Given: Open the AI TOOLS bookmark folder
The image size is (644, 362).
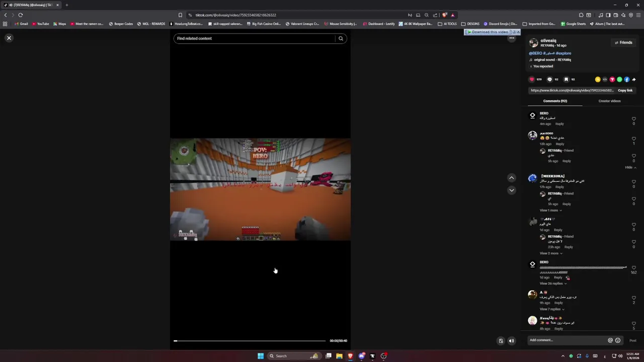Looking at the screenshot, I should (447, 24).
